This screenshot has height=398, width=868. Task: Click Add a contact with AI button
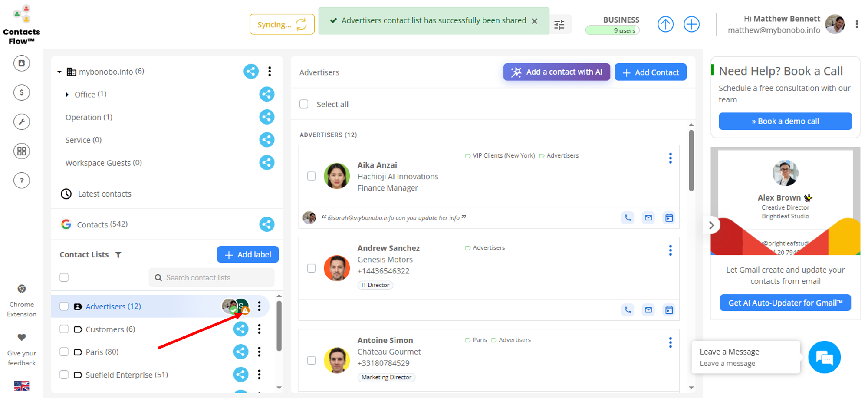pos(556,72)
